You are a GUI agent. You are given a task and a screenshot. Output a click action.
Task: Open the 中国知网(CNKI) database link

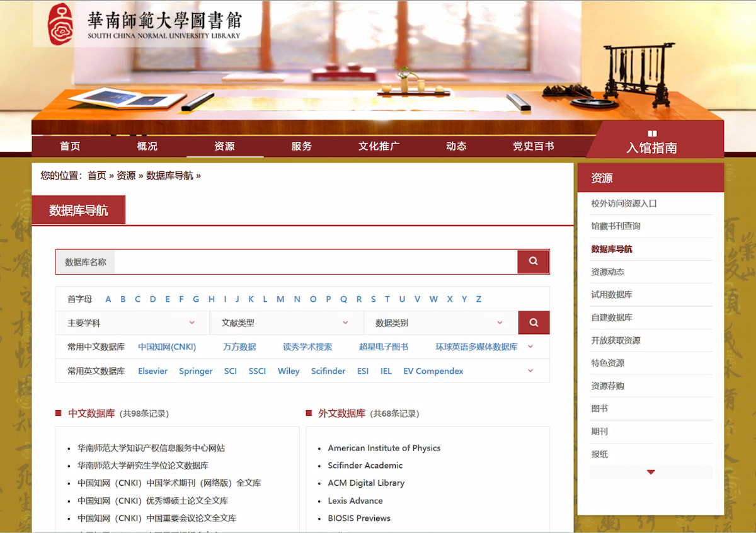tap(168, 346)
